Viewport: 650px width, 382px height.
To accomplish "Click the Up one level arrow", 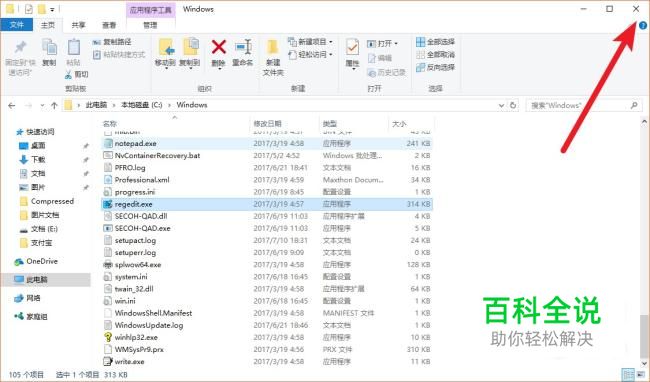I will tap(54, 106).
